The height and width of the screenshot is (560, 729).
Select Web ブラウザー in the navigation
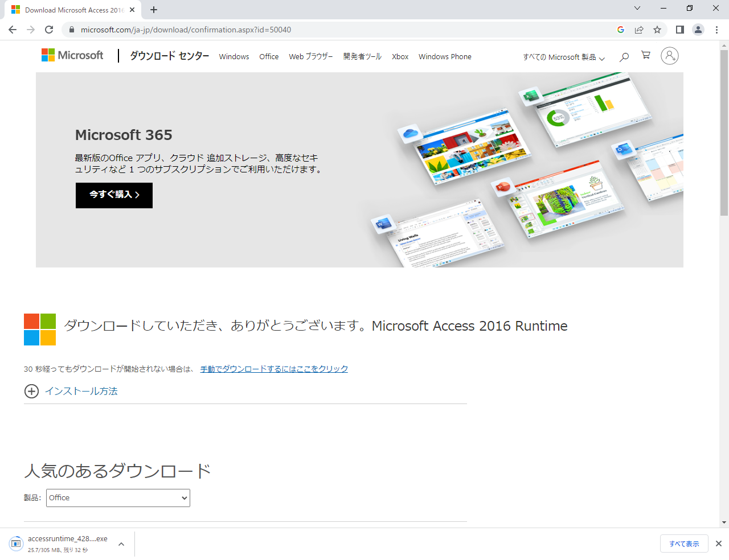tap(311, 56)
